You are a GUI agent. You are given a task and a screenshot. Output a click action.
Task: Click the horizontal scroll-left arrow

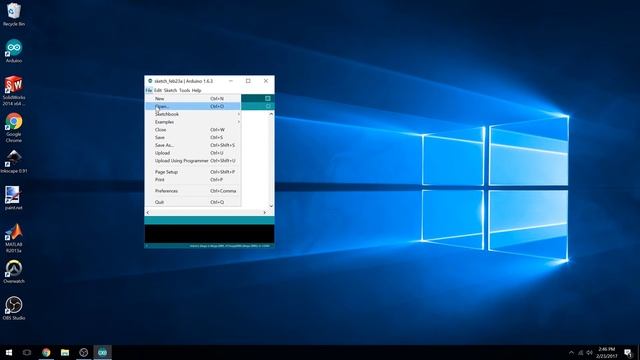[x=148, y=212]
